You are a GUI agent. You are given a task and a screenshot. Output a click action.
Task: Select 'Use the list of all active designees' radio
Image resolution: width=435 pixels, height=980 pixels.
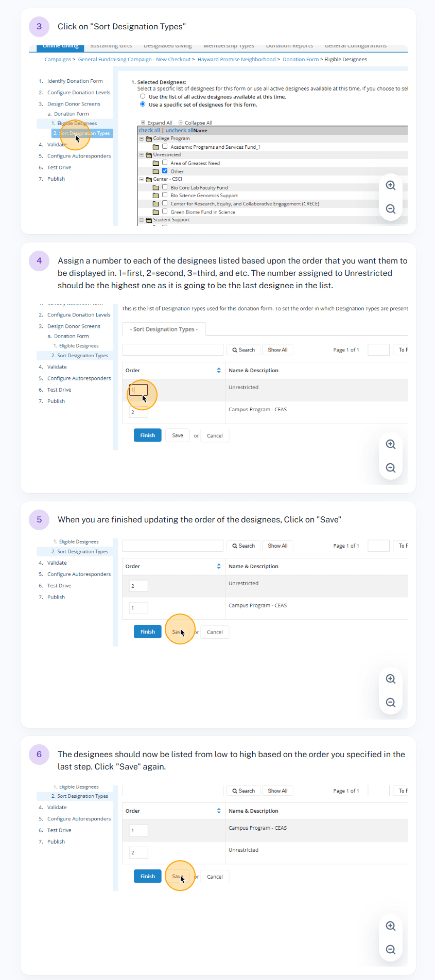click(143, 96)
